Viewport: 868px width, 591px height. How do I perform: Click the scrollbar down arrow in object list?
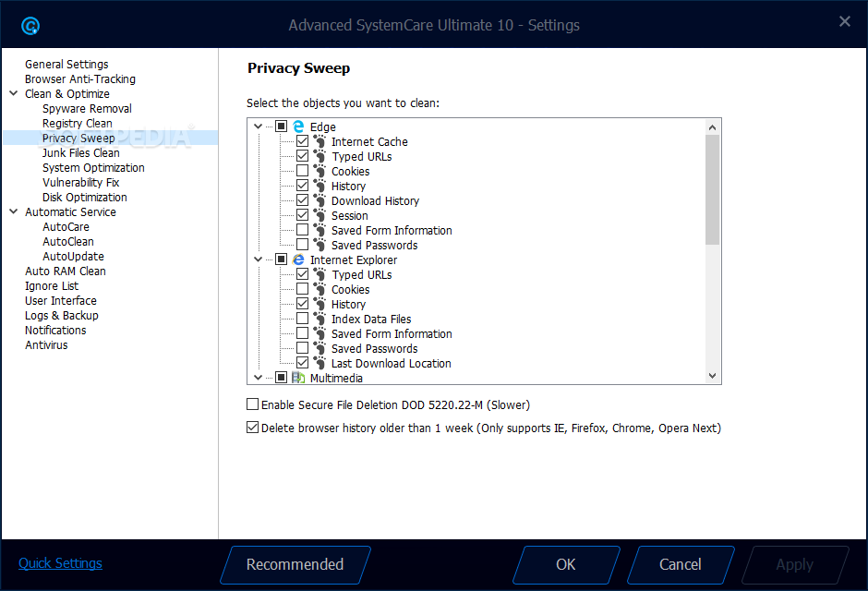pyautogui.click(x=713, y=376)
